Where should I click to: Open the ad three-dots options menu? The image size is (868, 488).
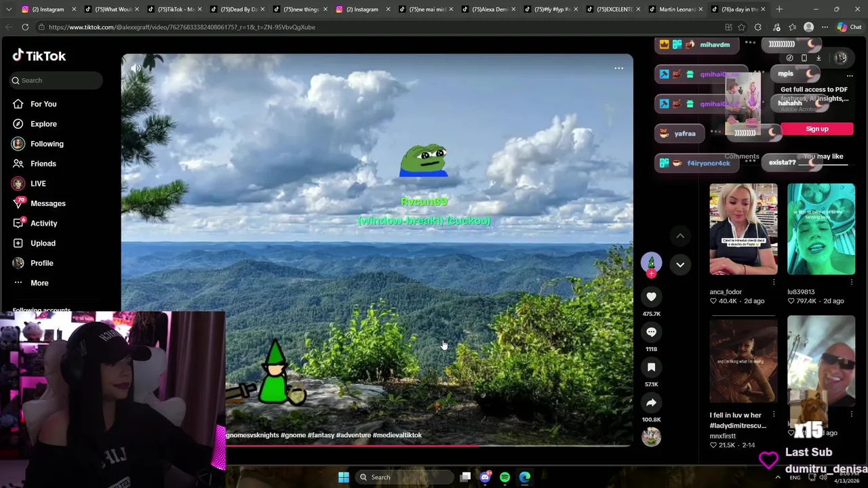click(850, 75)
